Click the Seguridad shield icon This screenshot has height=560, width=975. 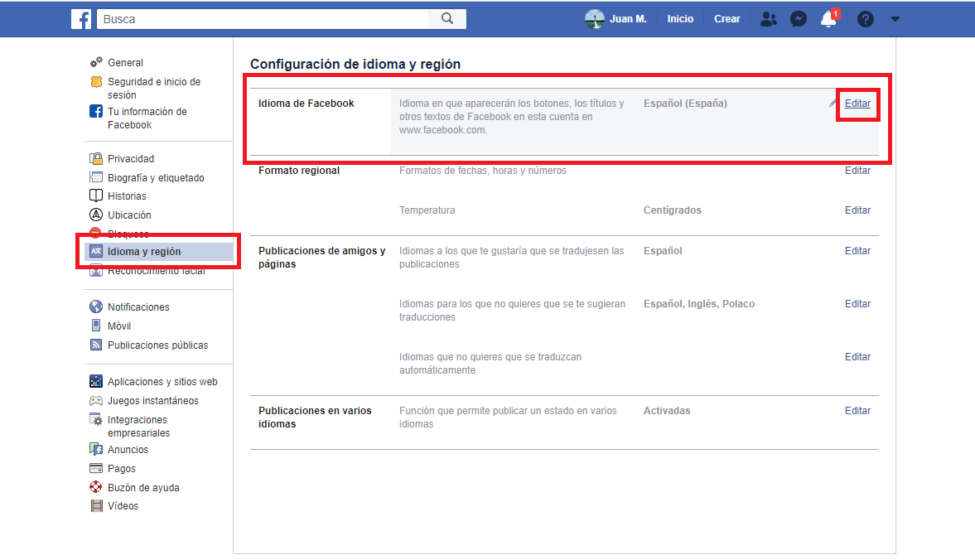[96, 81]
